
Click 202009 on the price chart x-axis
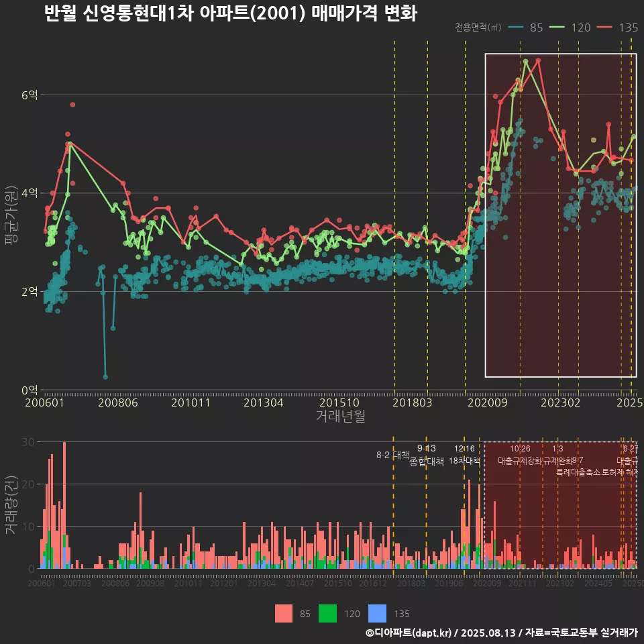(x=488, y=402)
